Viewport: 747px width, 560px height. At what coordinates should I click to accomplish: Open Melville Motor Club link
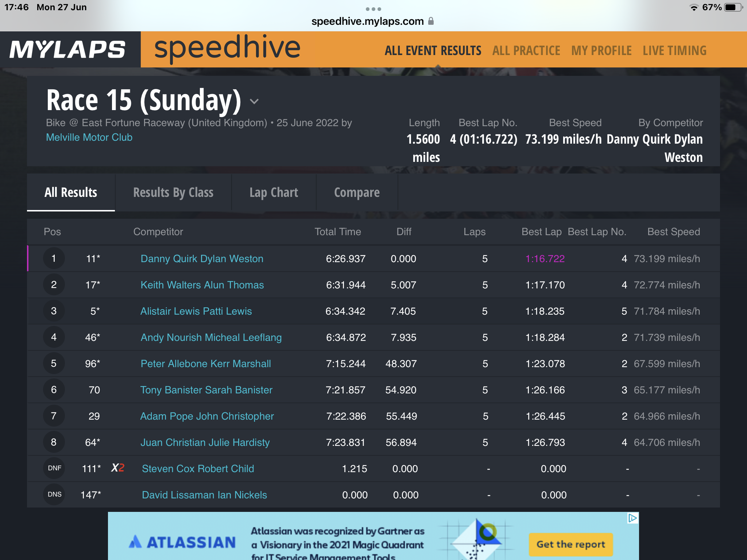(x=89, y=137)
